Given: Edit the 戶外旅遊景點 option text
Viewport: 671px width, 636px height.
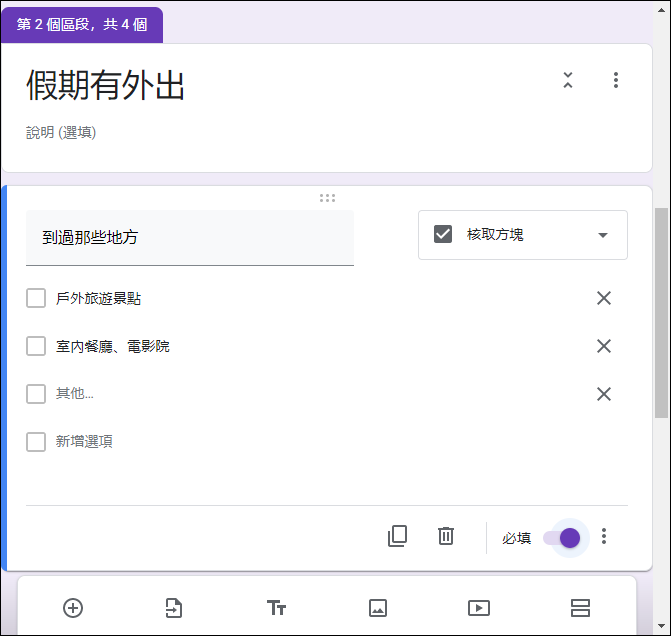Looking at the screenshot, I should coord(98,298).
